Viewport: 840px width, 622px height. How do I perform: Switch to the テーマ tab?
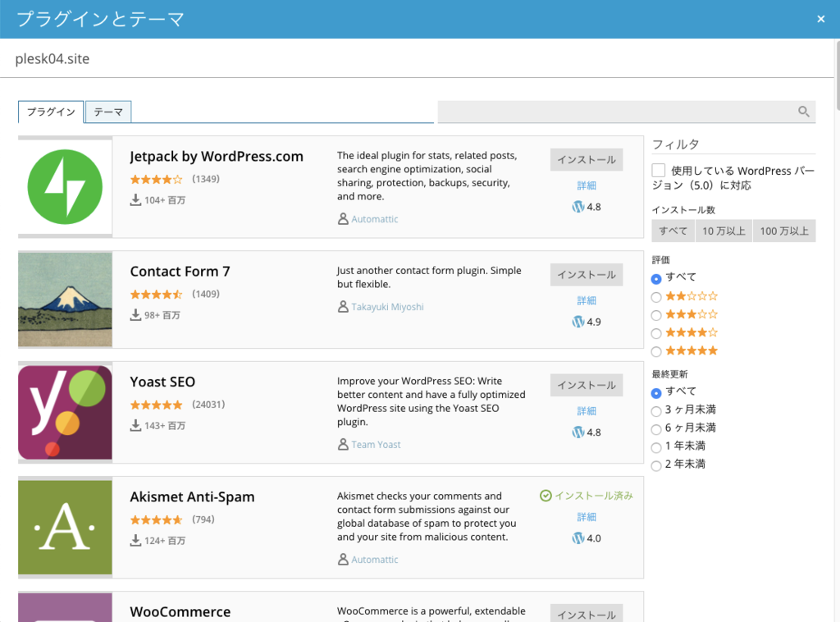click(108, 112)
